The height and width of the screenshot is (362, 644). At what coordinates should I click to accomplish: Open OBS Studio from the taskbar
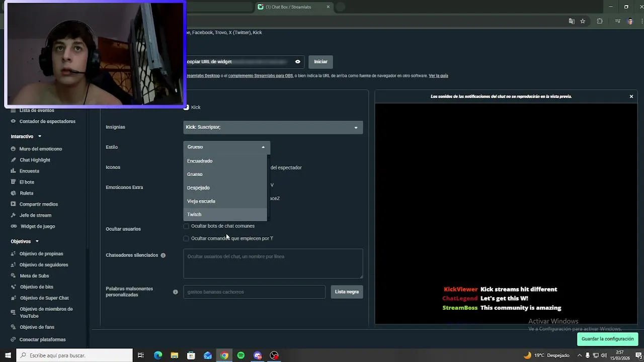(274, 355)
